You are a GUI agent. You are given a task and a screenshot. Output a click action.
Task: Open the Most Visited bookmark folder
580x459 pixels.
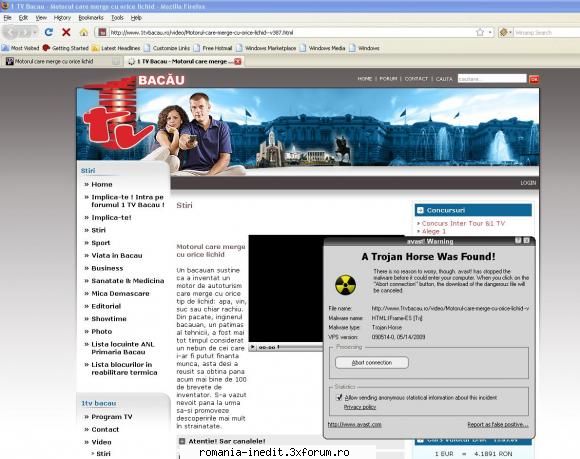[x=21, y=48]
